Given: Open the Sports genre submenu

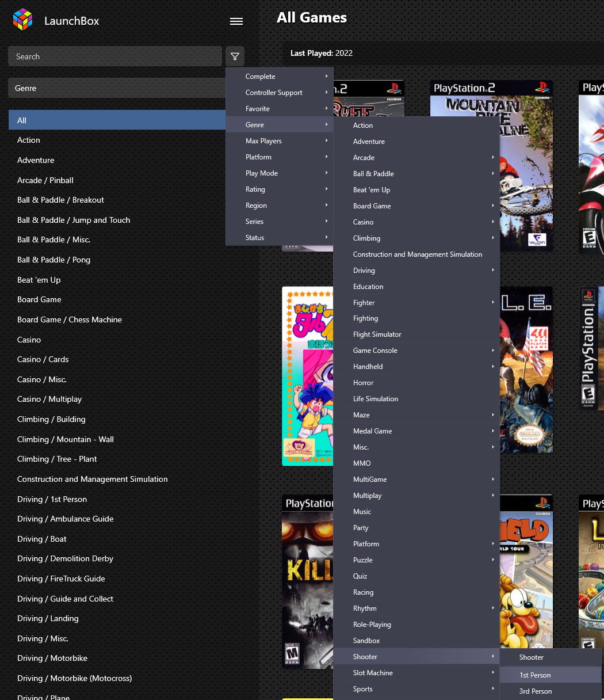Looking at the screenshot, I should click(416, 689).
